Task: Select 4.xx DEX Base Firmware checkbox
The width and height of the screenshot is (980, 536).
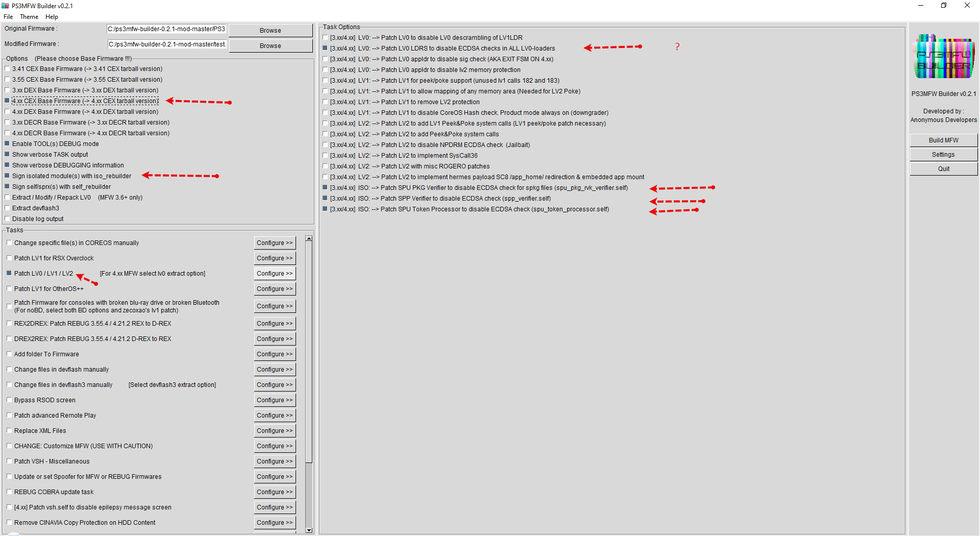Action: click(x=7, y=112)
